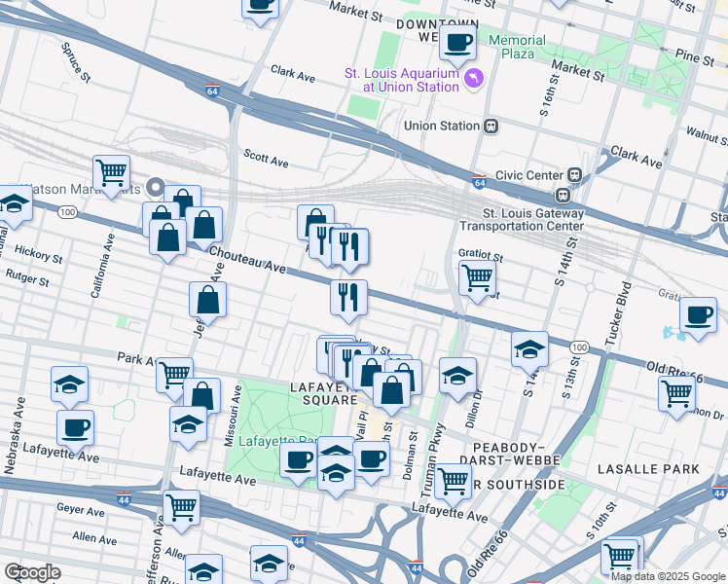Select the grocery cart marker below Old Rte 66
The height and width of the screenshot is (584, 728).
pos(677,395)
